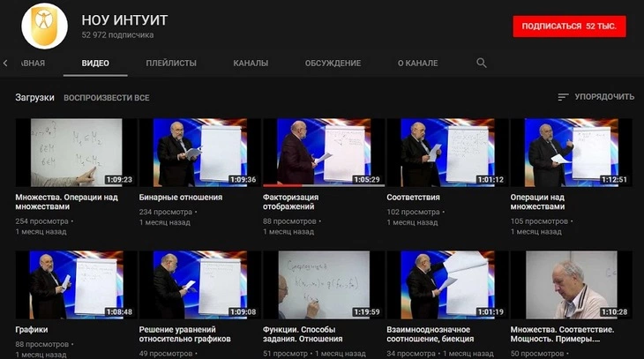The image size is (644, 359).
Task: Click the 49 просмотров view count
Action: 166,353
